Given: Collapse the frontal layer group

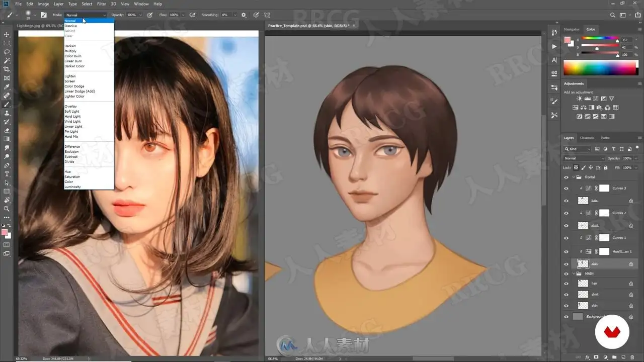Looking at the screenshot, I should 574,177.
